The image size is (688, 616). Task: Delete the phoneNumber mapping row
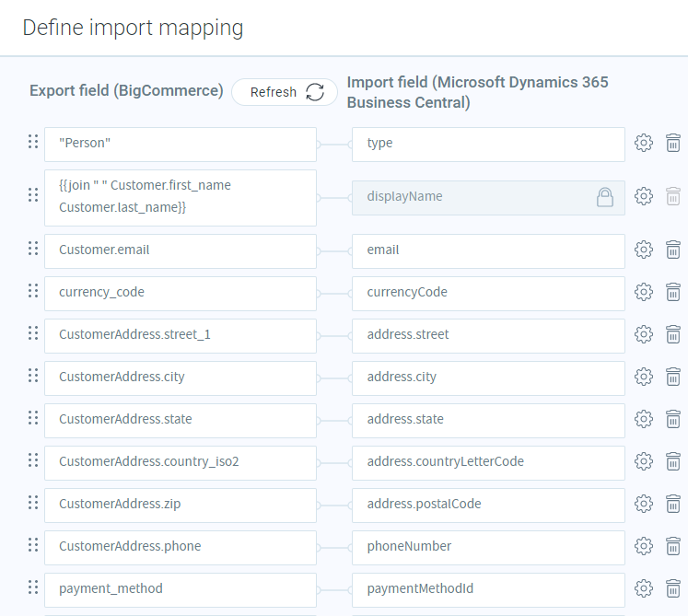click(673, 546)
